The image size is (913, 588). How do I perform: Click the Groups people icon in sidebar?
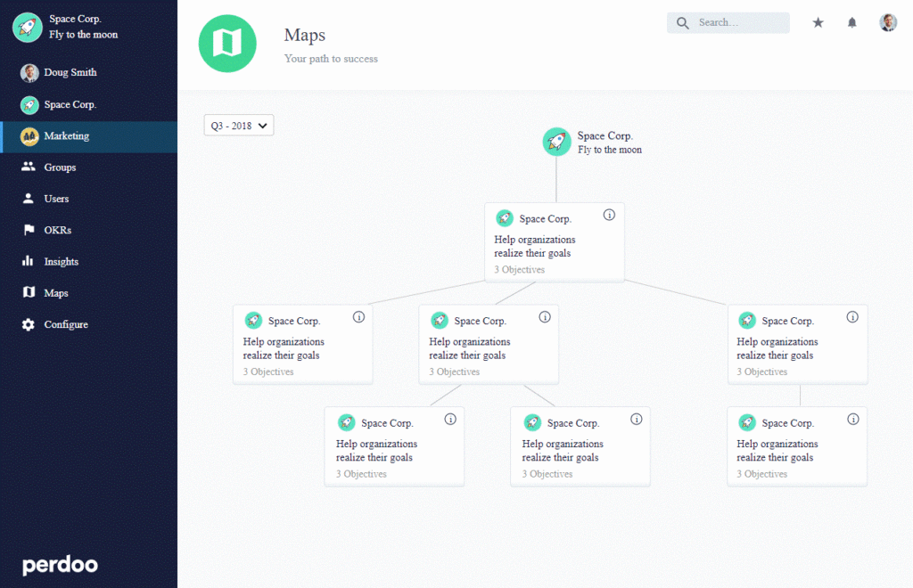(x=28, y=167)
